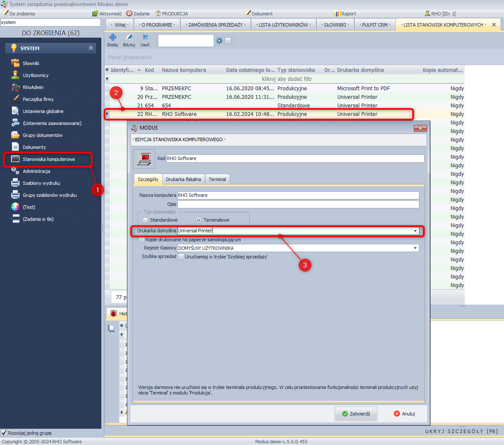Open Szablony wydruku printer icon item
Screen dimensions: 504x445
click(x=41, y=183)
